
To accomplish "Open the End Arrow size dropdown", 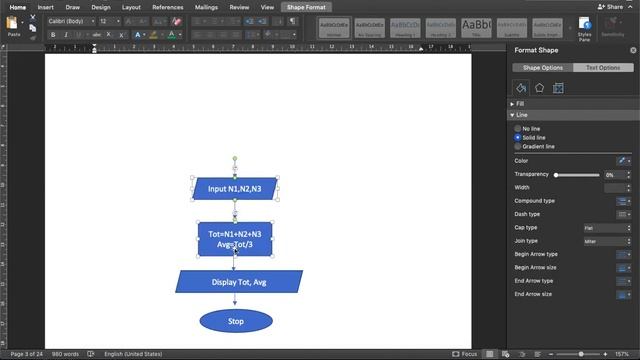I will point(624,294).
